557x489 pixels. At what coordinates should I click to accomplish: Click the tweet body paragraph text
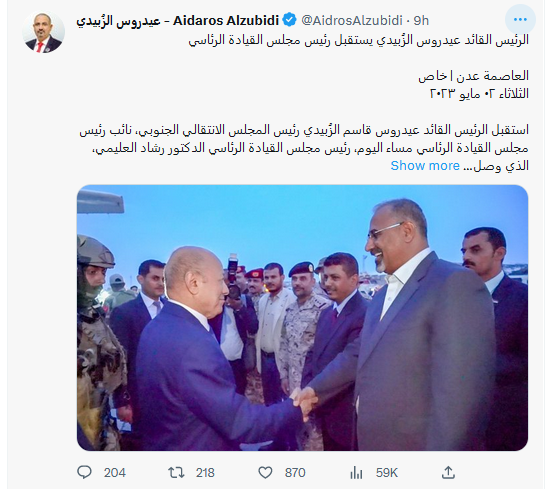(x=304, y=148)
